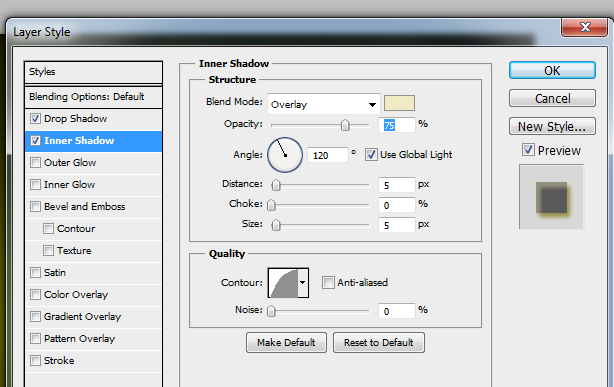Click the Angle dial control

click(285, 155)
